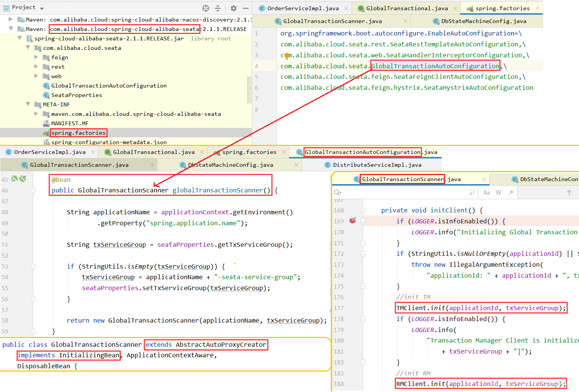Image resolution: width=579 pixels, height=392 pixels.
Task: Expand the web folder
Action: coord(36,76)
